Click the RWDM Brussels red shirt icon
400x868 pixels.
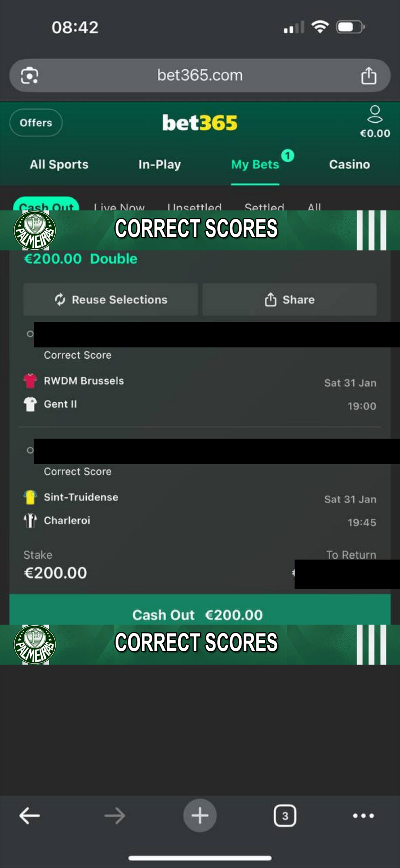click(x=30, y=381)
